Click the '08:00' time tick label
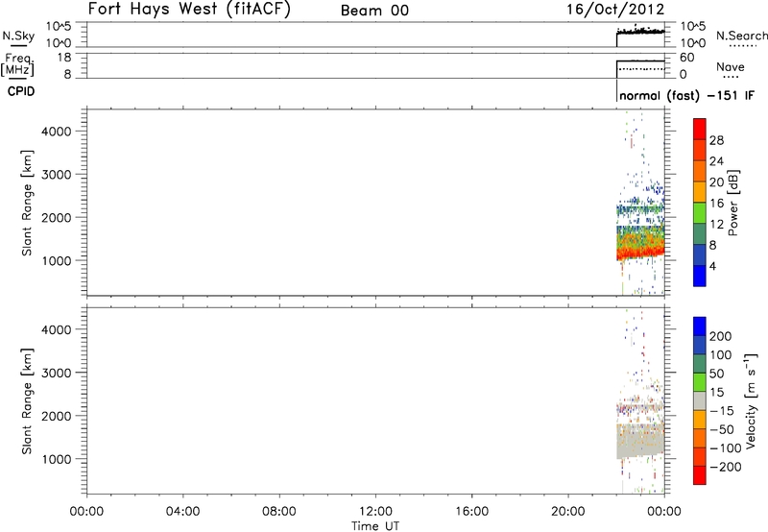The image size is (768, 532). pyautogui.click(x=279, y=512)
